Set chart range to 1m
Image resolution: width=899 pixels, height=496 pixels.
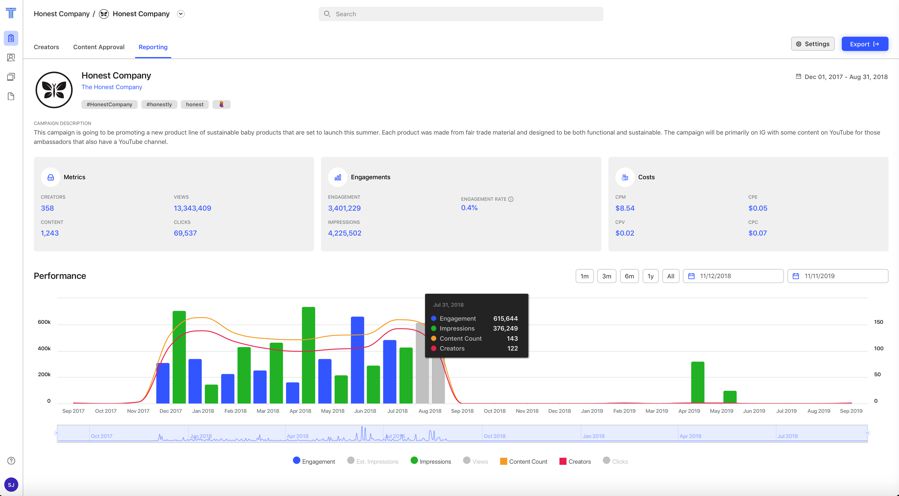click(x=584, y=276)
